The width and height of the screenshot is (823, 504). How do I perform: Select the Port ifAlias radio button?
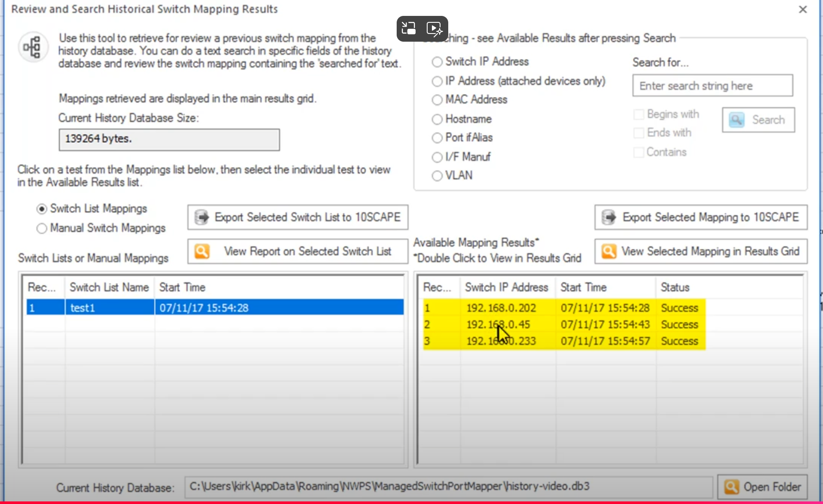point(437,137)
